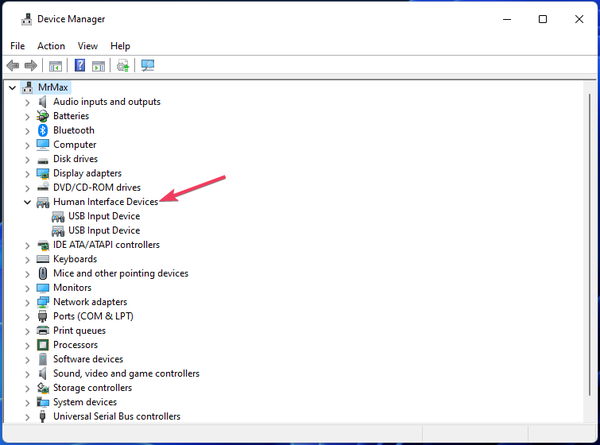Select the first USB Input Device
This screenshot has height=445, width=600.
104,216
